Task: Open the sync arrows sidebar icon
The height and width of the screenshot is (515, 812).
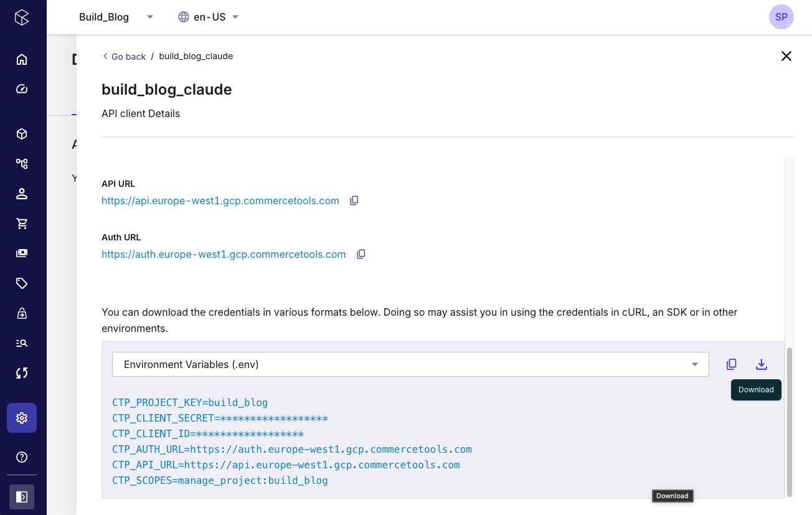Action: [x=22, y=373]
